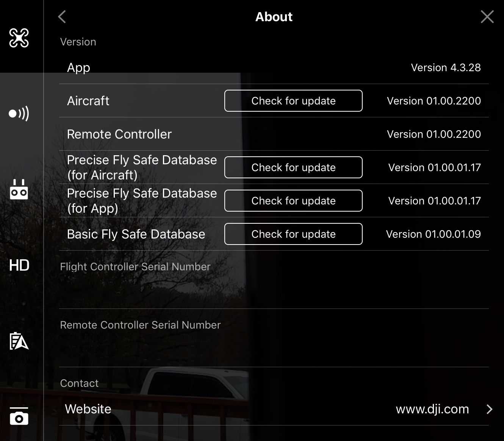This screenshot has width=504, height=441.
Task: Open the visual navigation sensor settings icon
Action: click(19, 114)
